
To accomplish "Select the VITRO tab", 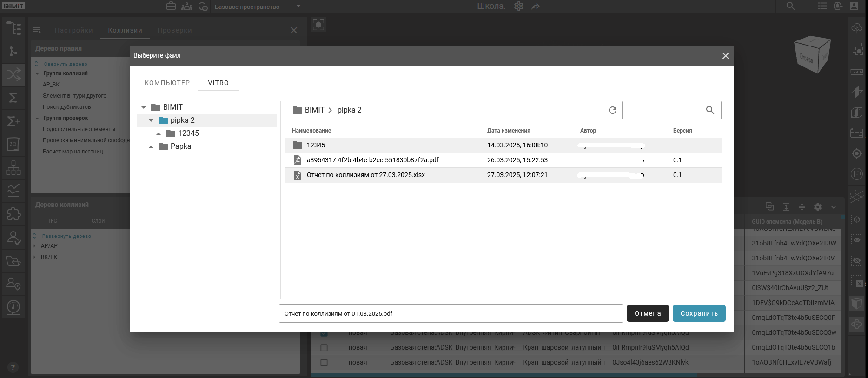I will point(218,83).
